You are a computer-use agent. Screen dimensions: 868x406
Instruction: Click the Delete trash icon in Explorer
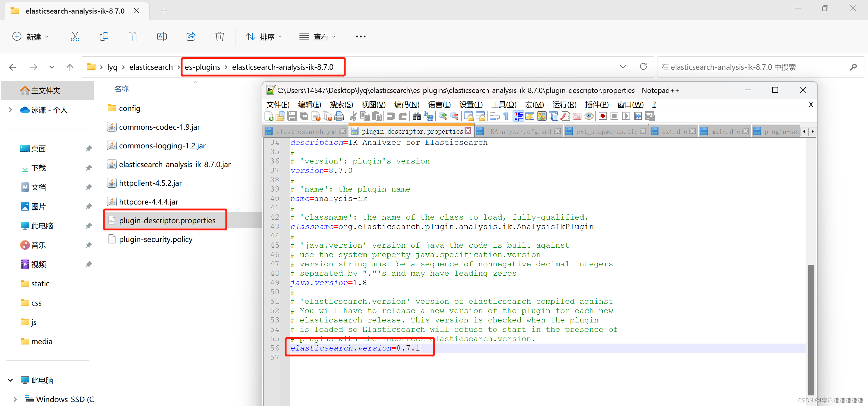[x=219, y=36]
